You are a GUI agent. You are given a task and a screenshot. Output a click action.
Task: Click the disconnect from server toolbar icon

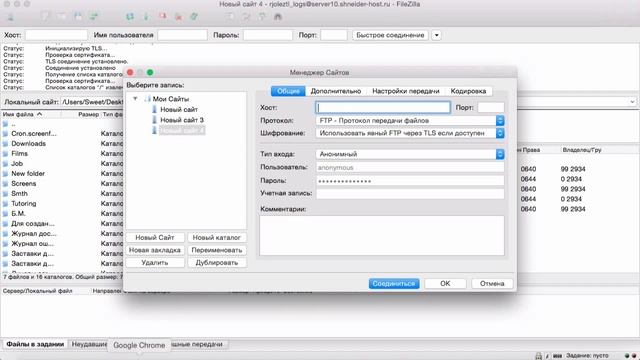[178, 17]
